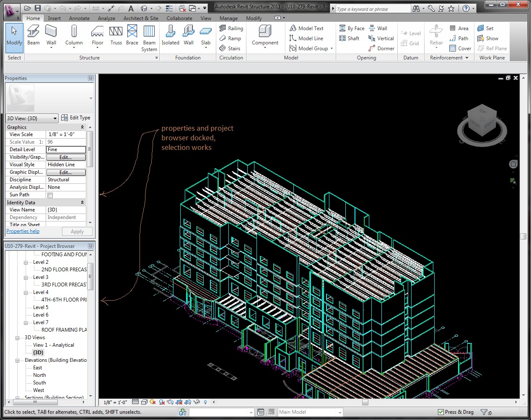Open the Collaborate ribbon tab
This screenshot has width=531, height=420.
pyautogui.click(x=179, y=18)
